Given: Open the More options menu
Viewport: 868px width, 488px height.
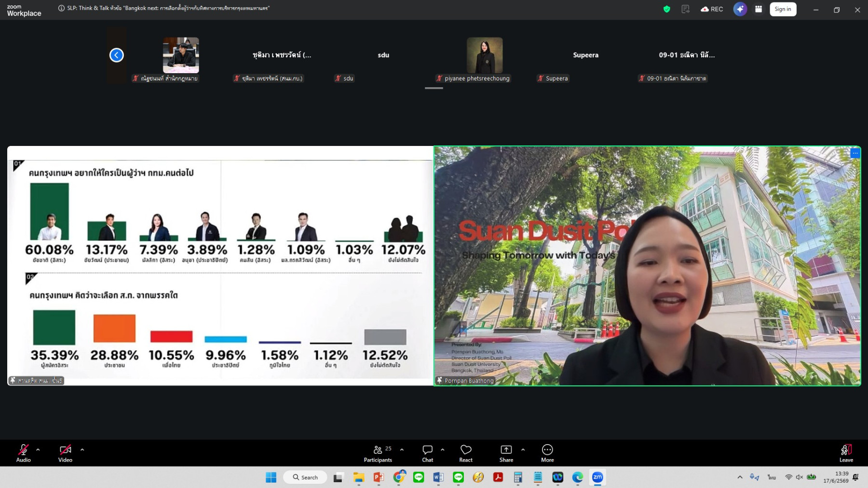Looking at the screenshot, I should (547, 453).
